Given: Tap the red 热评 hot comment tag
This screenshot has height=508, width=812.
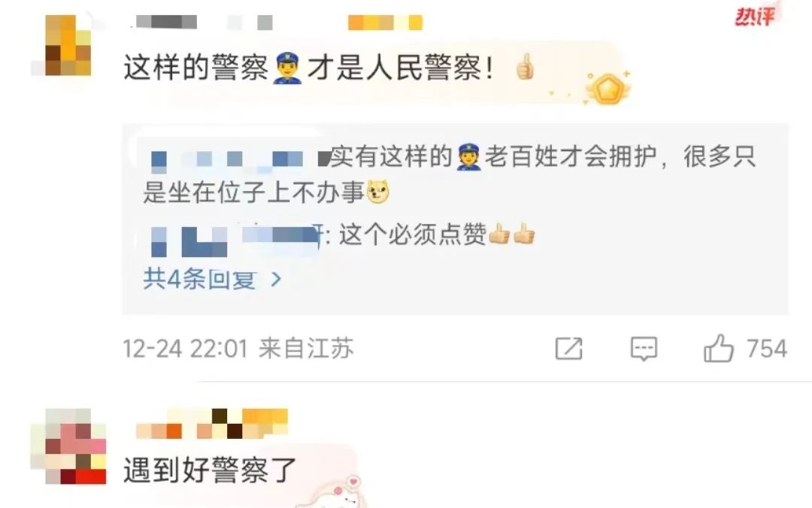Looking at the screenshot, I should pyautogui.click(x=755, y=17).
